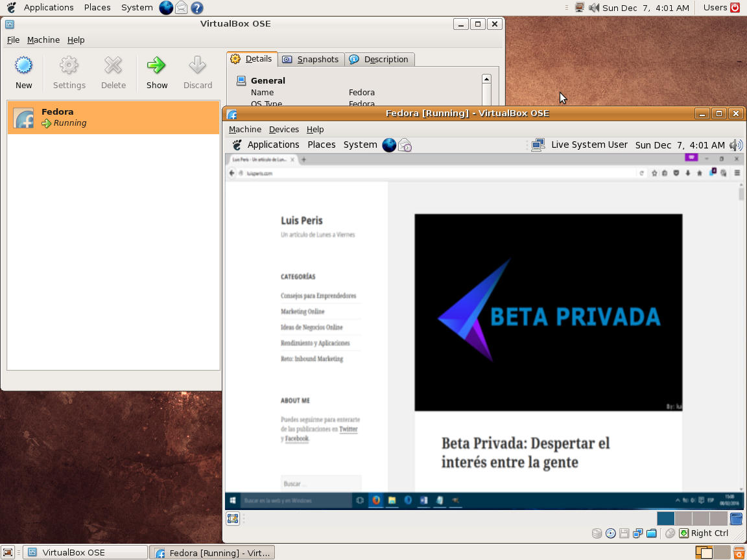Click the host show-desktop button

(x=8, y=552)
